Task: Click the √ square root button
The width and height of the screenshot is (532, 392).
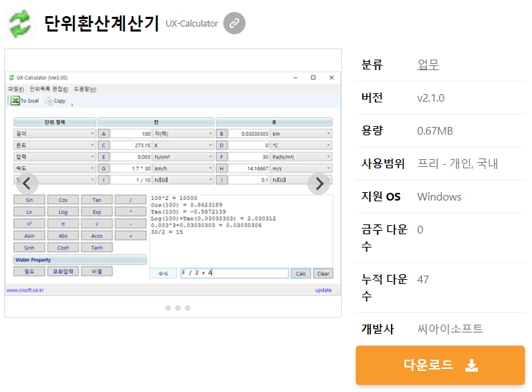Action: pos(97,224)
